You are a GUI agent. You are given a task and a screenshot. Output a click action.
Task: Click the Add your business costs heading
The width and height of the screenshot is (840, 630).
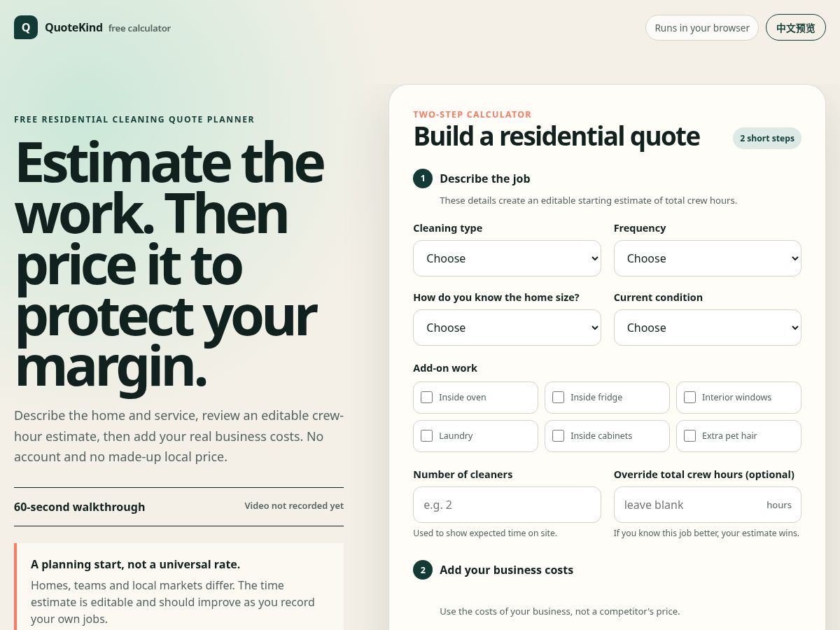[x=506, y=570]
